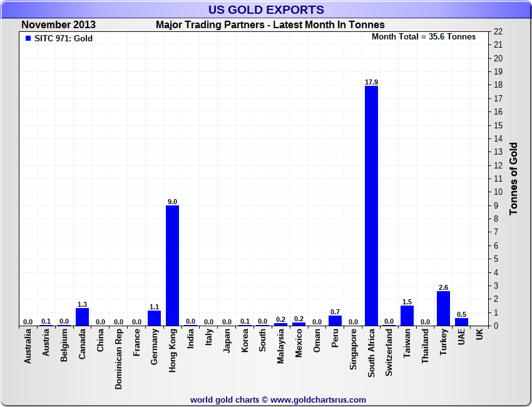Click the 'November 2013' date label
The image size is (532, 407).
tap(58, 25)
